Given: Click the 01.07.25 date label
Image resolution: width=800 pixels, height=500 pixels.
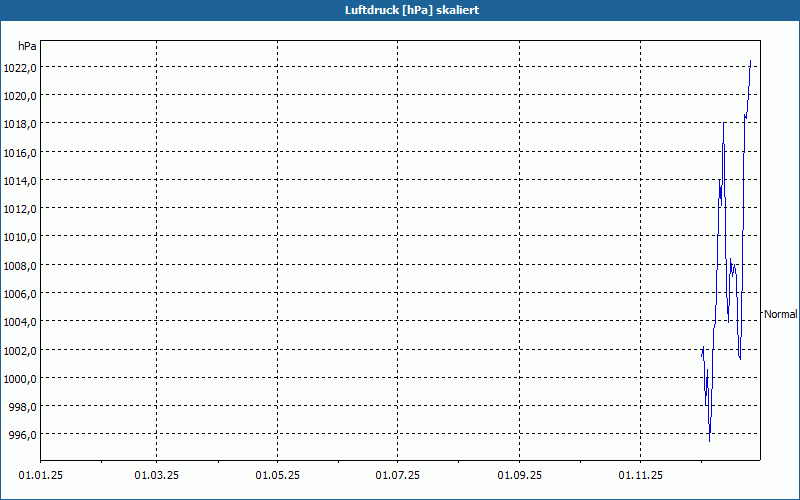Looking at the screenshot, I should [x=397, y=473].
